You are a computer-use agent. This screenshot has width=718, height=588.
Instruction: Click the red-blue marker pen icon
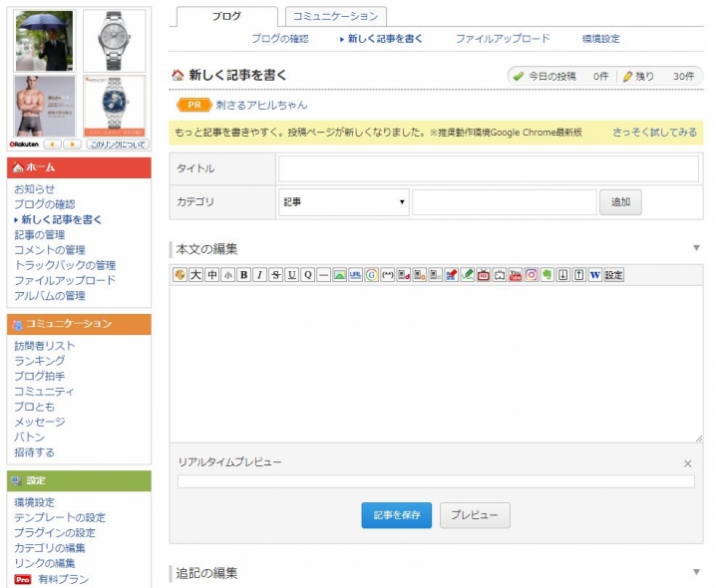451,275
